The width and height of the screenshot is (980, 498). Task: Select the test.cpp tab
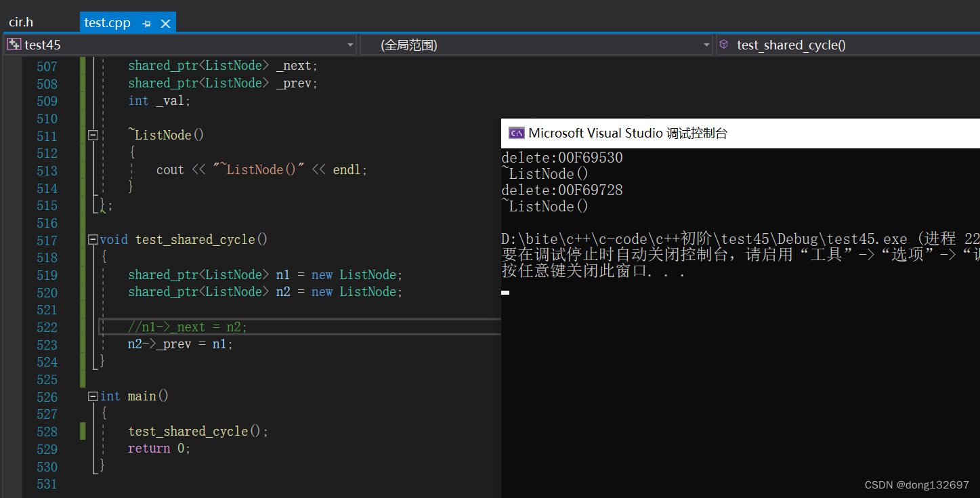(107, 22)
